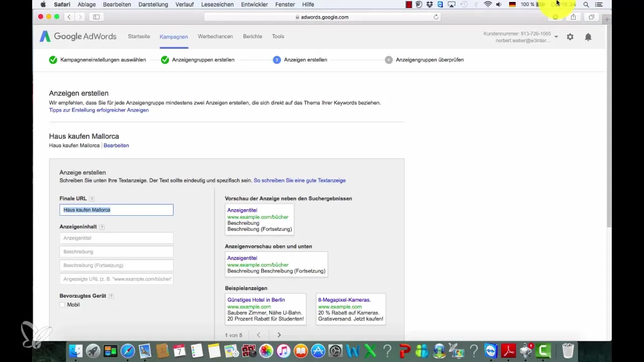Open the notifications bell
Screen dimensions: 644x362
coord(588,37)
